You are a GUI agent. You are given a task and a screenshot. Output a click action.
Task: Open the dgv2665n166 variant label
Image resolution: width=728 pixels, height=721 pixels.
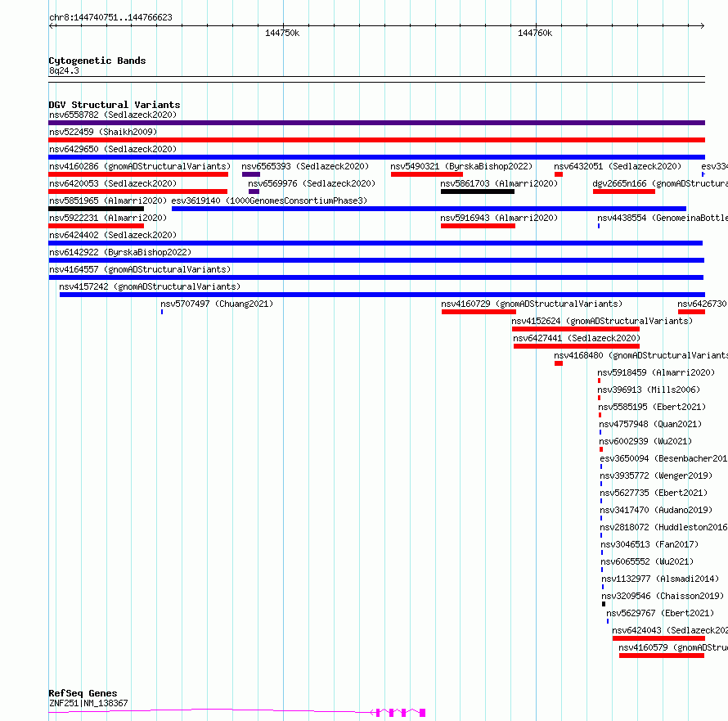click(660, 183)
